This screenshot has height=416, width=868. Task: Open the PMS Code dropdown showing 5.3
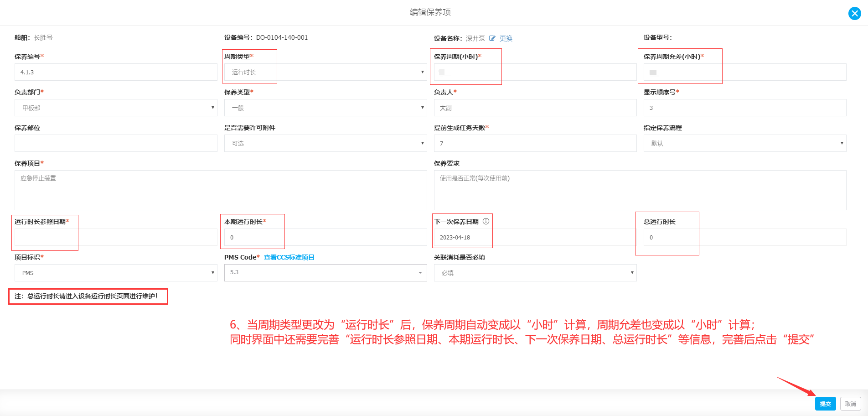pyautogui.click(x=325, y=273)
